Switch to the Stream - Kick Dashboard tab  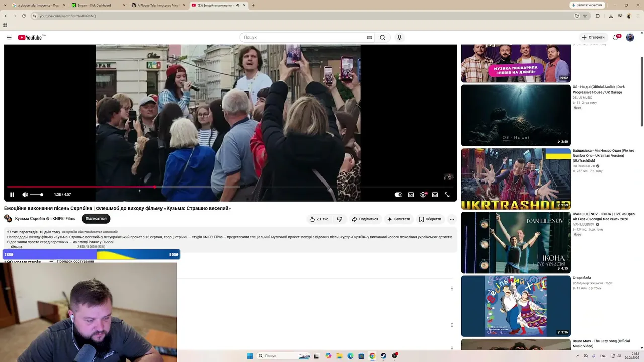[98, 5]
